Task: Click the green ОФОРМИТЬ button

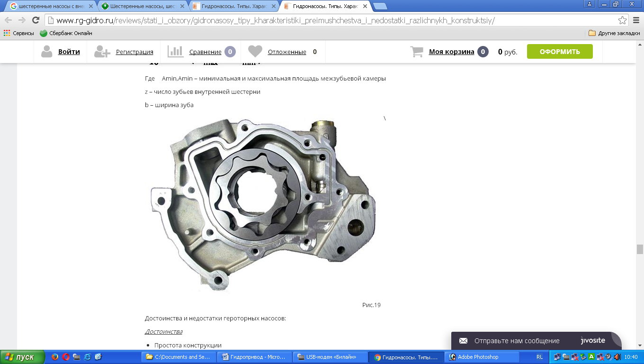Action: tap(560, 52)
